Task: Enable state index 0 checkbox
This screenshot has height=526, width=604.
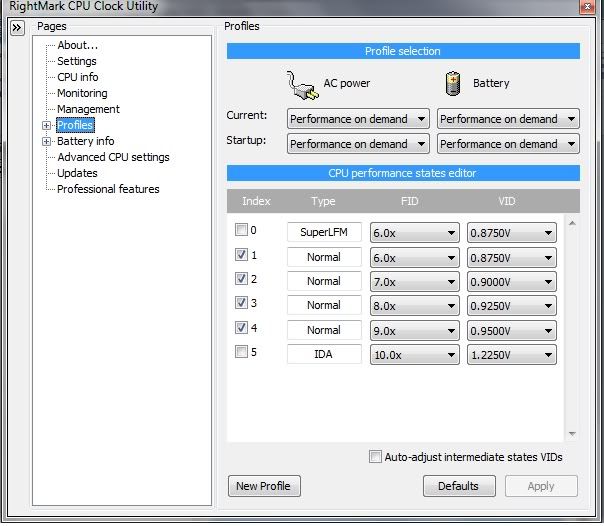Action: point(241,229)
